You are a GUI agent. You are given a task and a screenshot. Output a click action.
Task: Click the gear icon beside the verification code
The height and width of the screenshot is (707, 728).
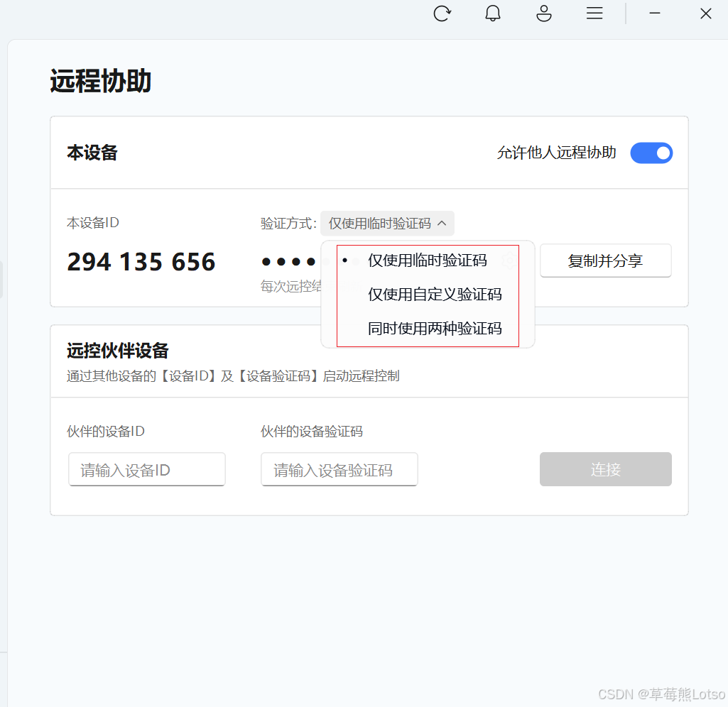(x=509, y=261)
